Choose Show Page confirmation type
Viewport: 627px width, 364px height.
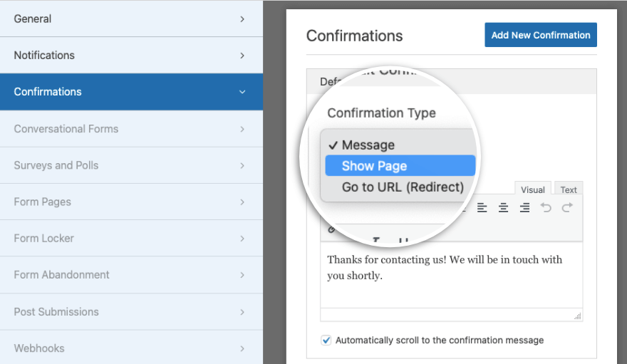(x=400, y=165)
